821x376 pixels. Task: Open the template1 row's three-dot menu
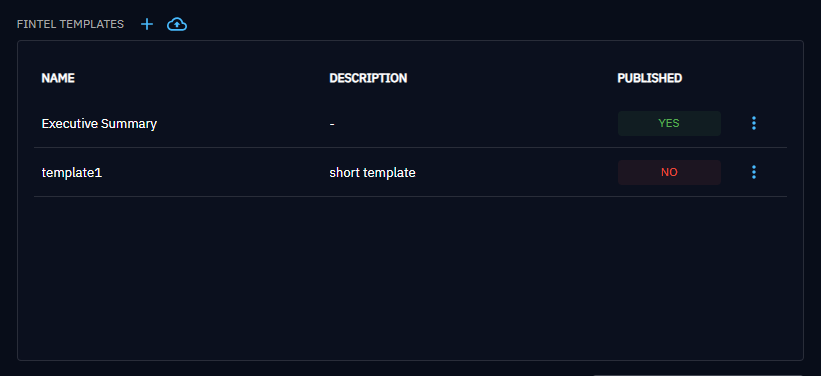click(754, 172)
